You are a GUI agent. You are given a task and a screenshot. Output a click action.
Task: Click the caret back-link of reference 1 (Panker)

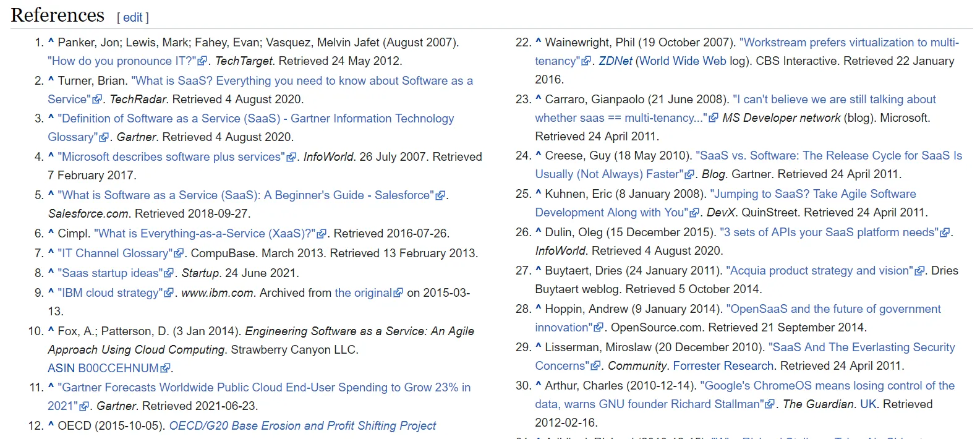(x=51, y=43)
